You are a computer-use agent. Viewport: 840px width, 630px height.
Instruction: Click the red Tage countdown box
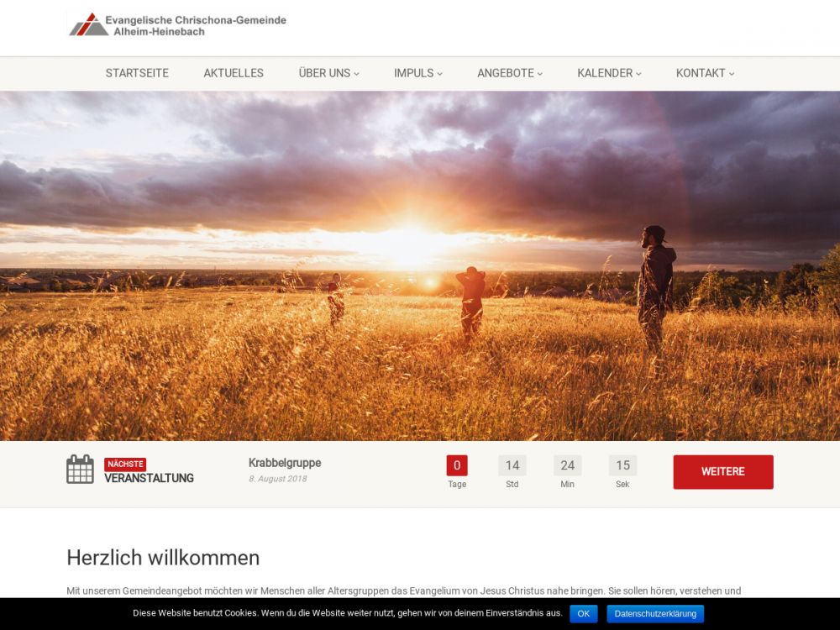pos(457,465)
